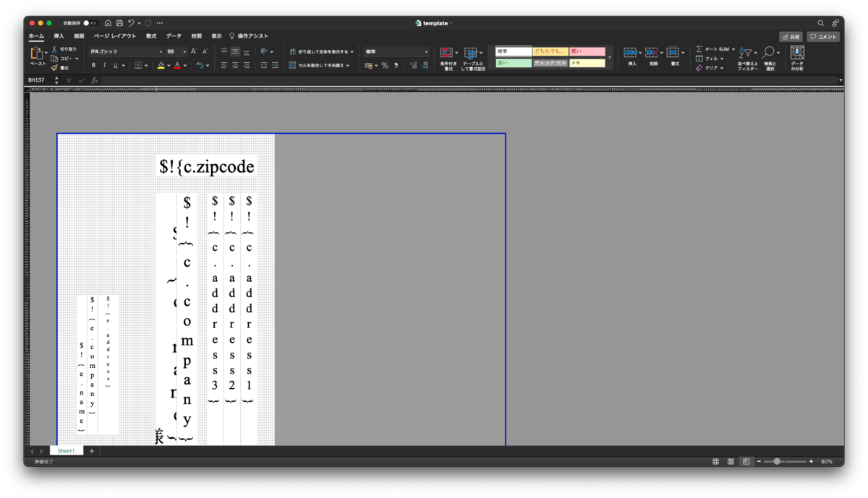This screenshot has width=868, height=498.
Task: Undo the last action
Action: tap(131, 23)
